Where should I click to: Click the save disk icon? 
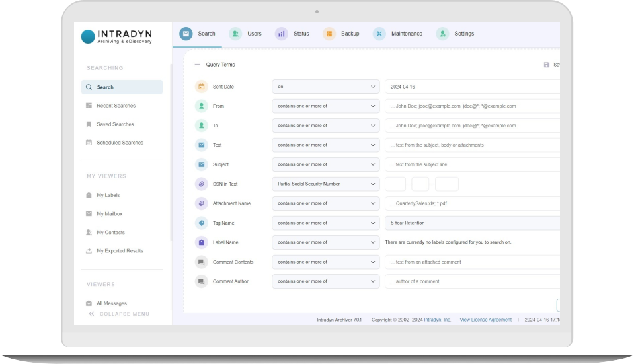pos(547,65)
